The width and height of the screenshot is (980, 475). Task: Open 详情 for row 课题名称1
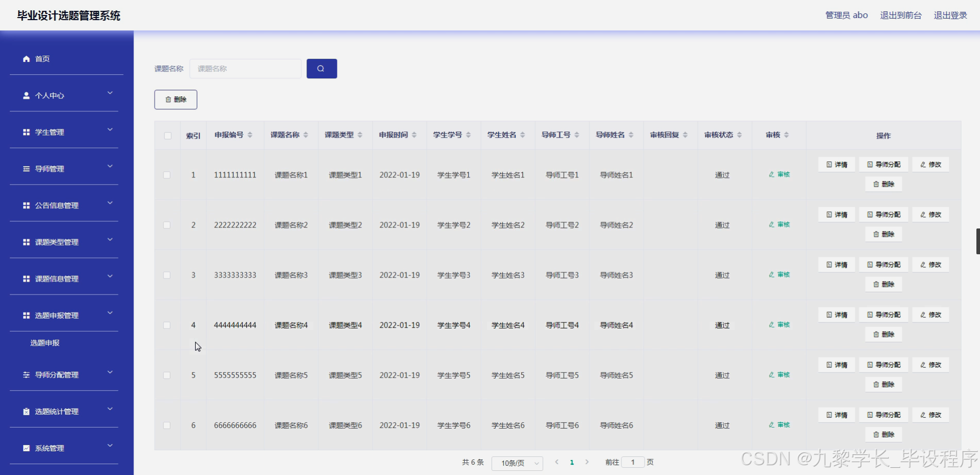[837, 165]
